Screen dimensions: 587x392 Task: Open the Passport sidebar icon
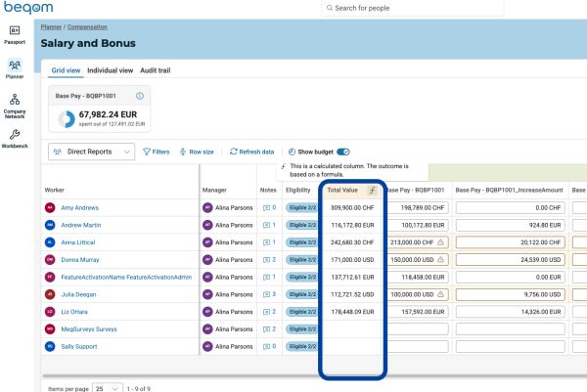pos(15,34)
